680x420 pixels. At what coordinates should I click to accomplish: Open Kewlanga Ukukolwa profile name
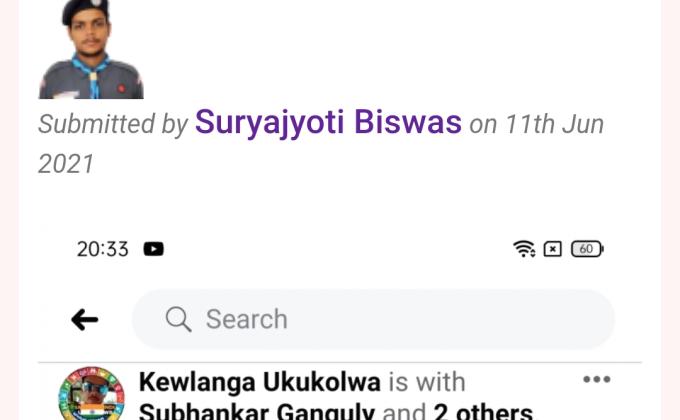click(260, 382)
